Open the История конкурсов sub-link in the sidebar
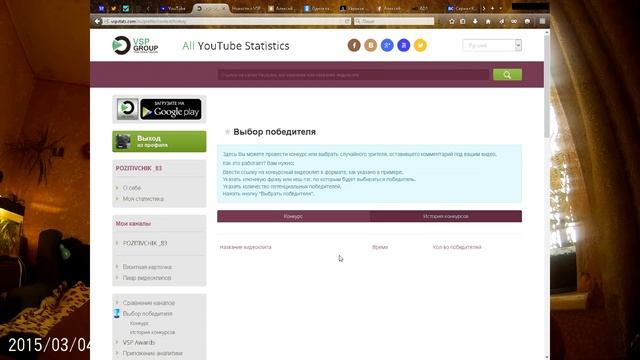 pos(152,332)
